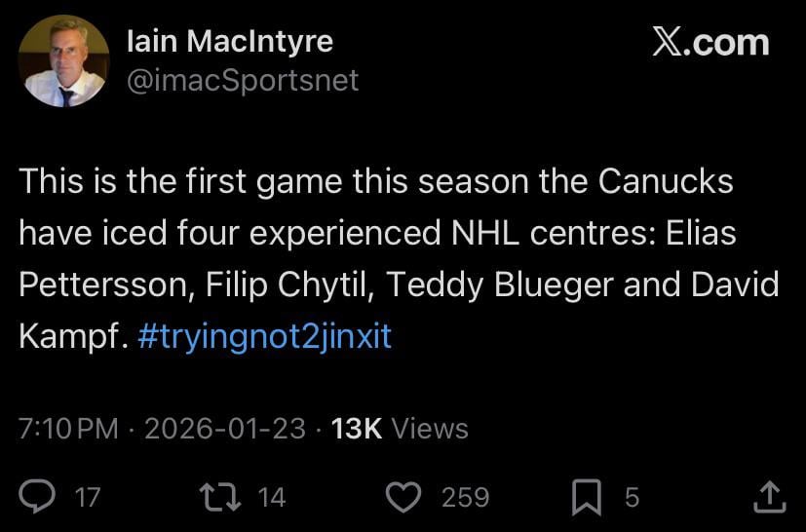Like the tweet with the heart icon
The width and height of the screenshot is (806, 532).
tap(403, 497)
